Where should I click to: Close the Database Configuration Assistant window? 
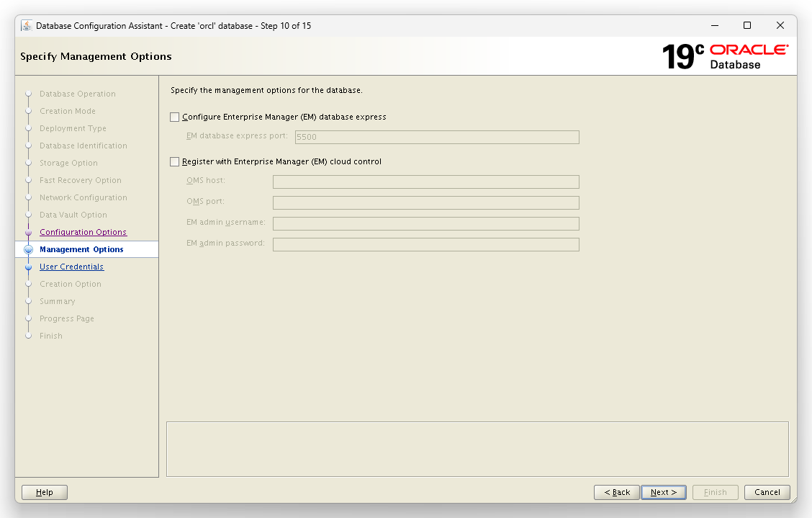click(x=780, y=25)
